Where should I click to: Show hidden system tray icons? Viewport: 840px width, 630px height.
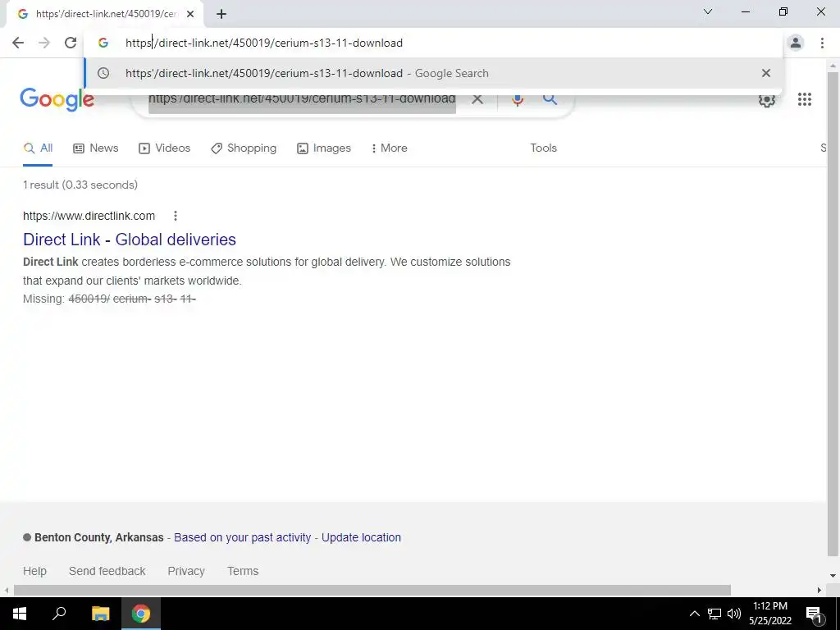point(694,614)
